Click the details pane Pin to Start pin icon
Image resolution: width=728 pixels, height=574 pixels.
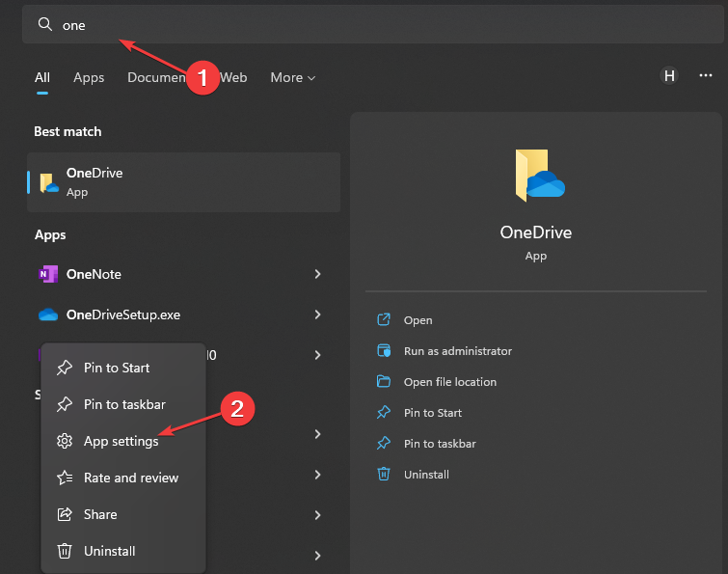tap(384, 412)
